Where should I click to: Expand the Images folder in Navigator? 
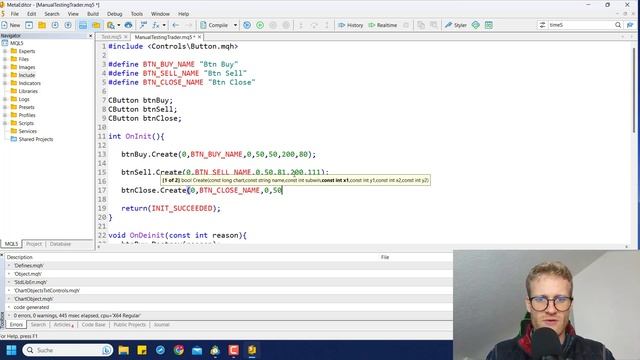pyautogui.click(x=5, y=67)
